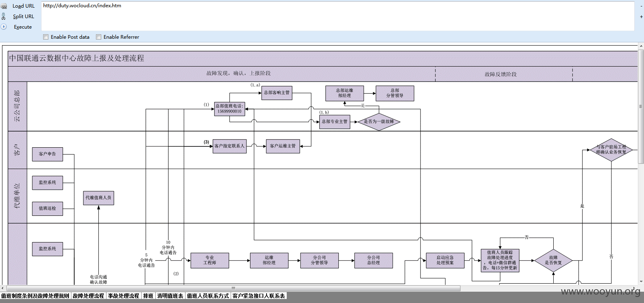
Task: Click the 故障发现，确认，上报阶段 header text
Action: coord(239,73)
